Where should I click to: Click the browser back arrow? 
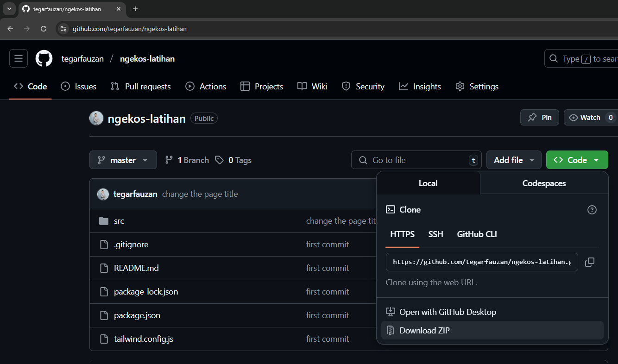10,29
